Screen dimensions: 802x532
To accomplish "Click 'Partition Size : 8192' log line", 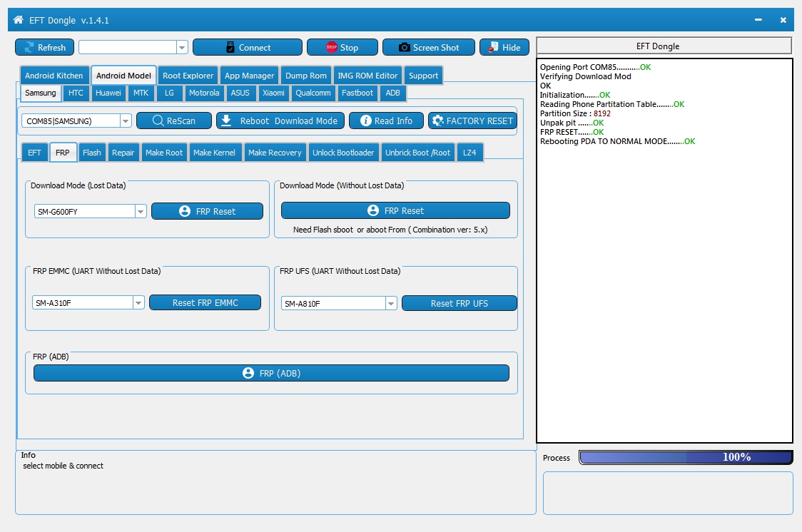I will coord(575,113).
